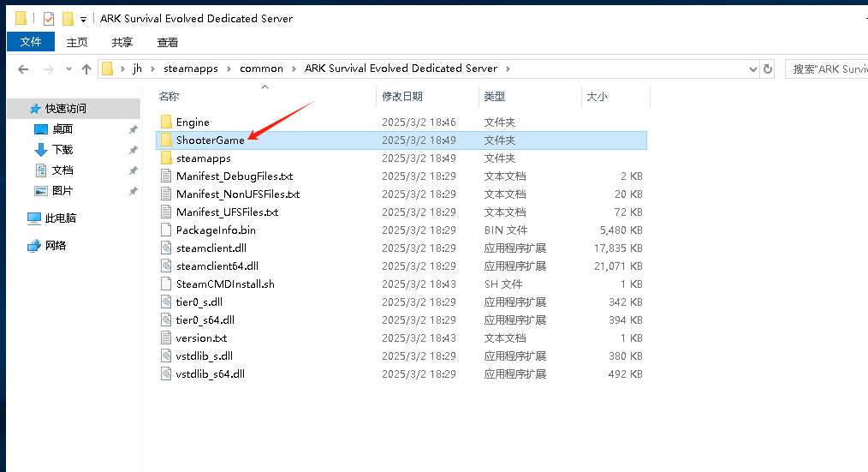
Task: Expand chevron after ARK Survival Evolved Dedicated Server
Action: click(x=508, y=69)
